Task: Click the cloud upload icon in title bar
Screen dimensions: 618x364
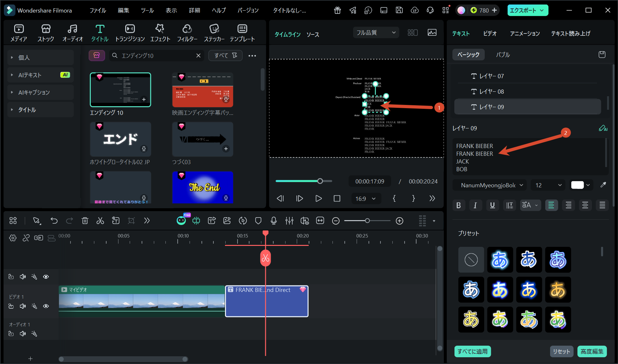Action: [x=415, y=10]
